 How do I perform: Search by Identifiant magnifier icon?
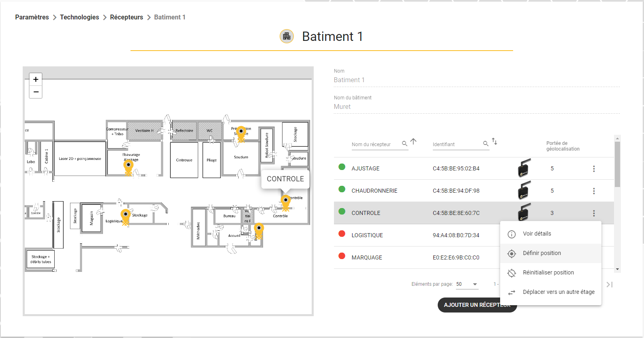pyautogui.click(x=486, y=144)
